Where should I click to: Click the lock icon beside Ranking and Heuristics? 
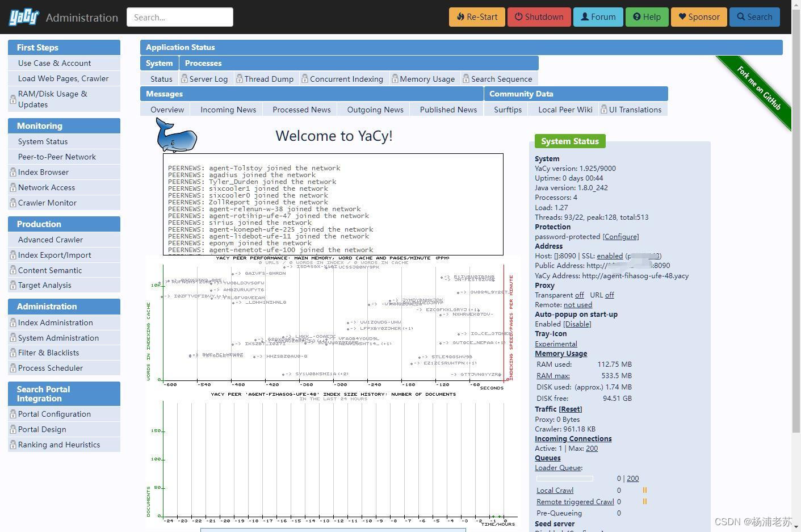point(12,445)
